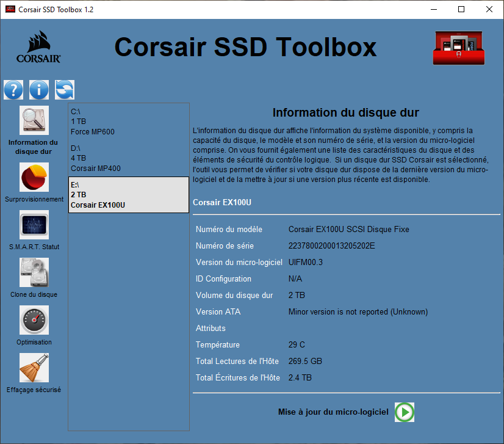Viewport: 504px width, 444px height.
Task: Click the Corsair EX100U section heading
Action: pyautogui.click(x=222, y=202)
